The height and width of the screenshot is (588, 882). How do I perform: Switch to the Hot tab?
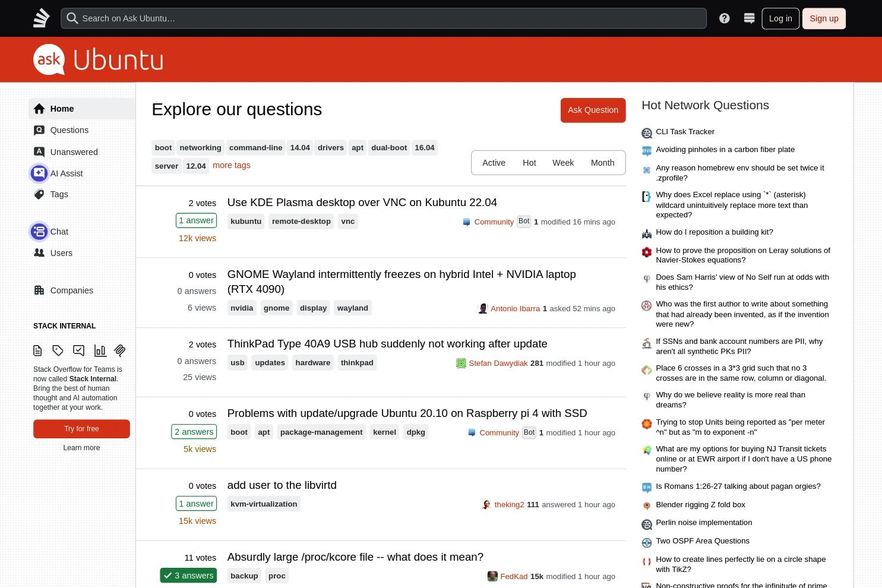pos(529,163)
